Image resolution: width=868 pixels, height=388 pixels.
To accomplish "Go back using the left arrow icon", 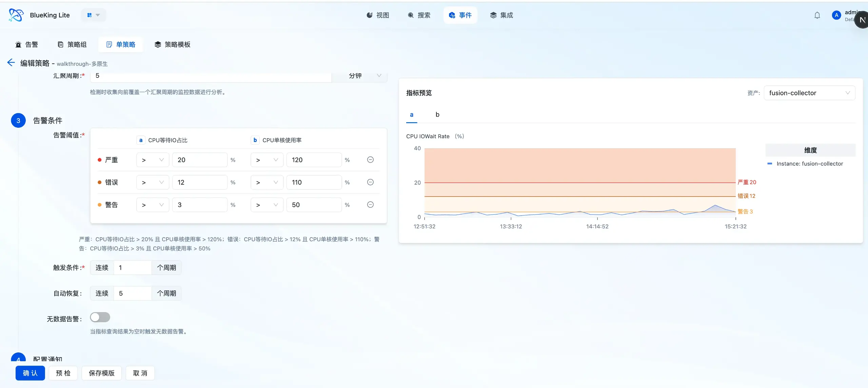I will [x=11, y=63].
